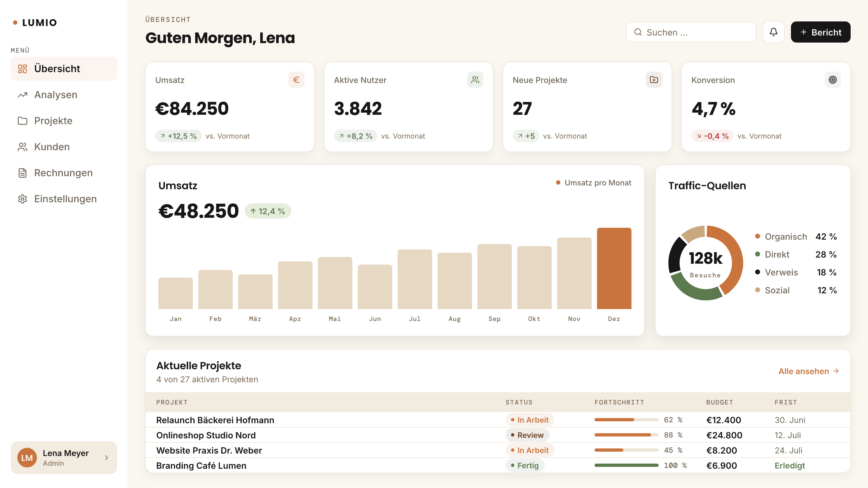Click the folder-plus icon on Neue Projekte card
This screenshot has width=868, height=488.
pos(654,80)
